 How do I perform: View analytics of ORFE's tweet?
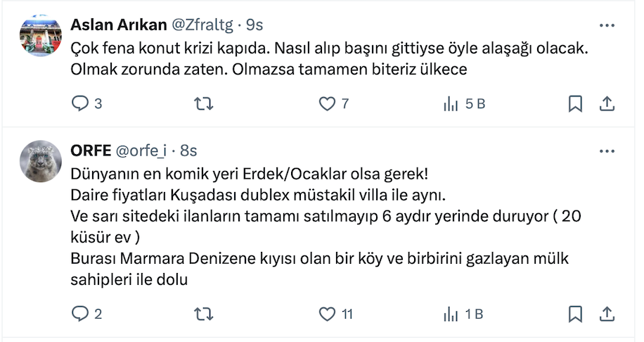[451, 314]
